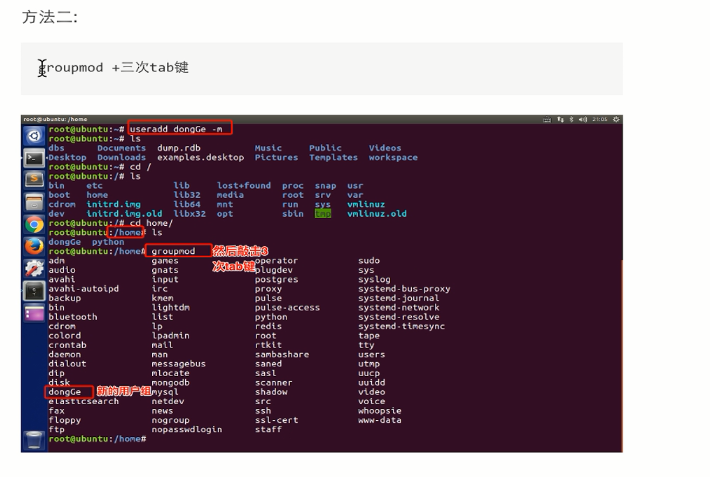Click 'examples.desktop' in the listing
710x477 pixels.
pos(201,158)
